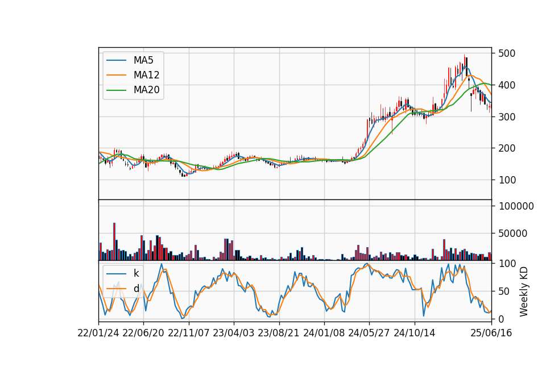Screen dimensions: 546x392
Task: Click the 24/05/27 date tick label
Action: [x=369, y=333]
